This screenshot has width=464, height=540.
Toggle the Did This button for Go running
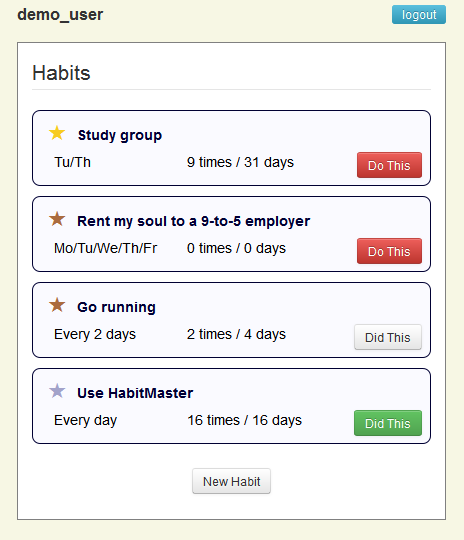[x=388, y=337]
